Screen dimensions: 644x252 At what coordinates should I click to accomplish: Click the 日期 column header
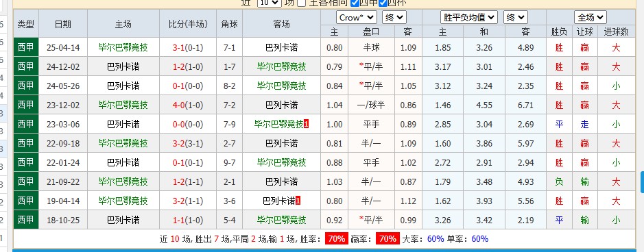pos(63,24)
